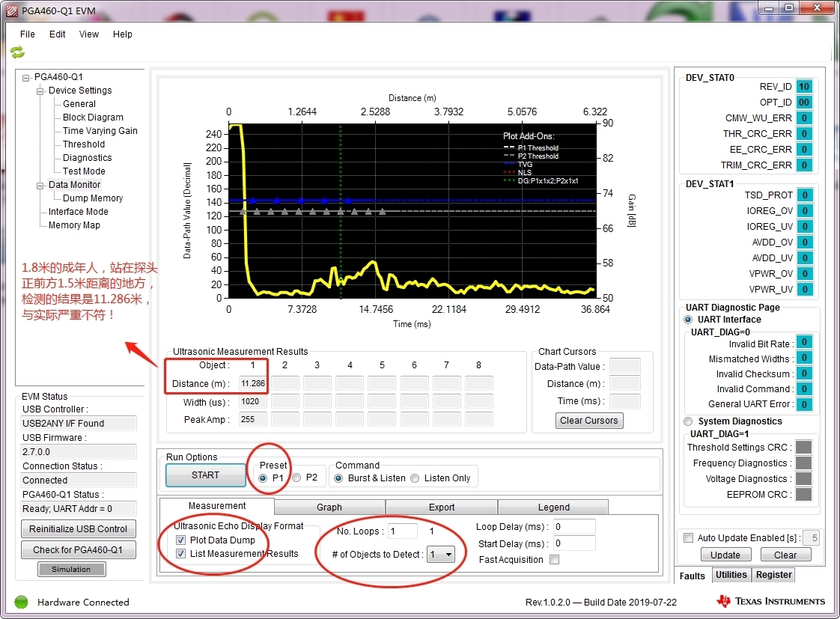Click Reinitialize USB Control button
Screen dimensions: 840x619
[78, 529]
